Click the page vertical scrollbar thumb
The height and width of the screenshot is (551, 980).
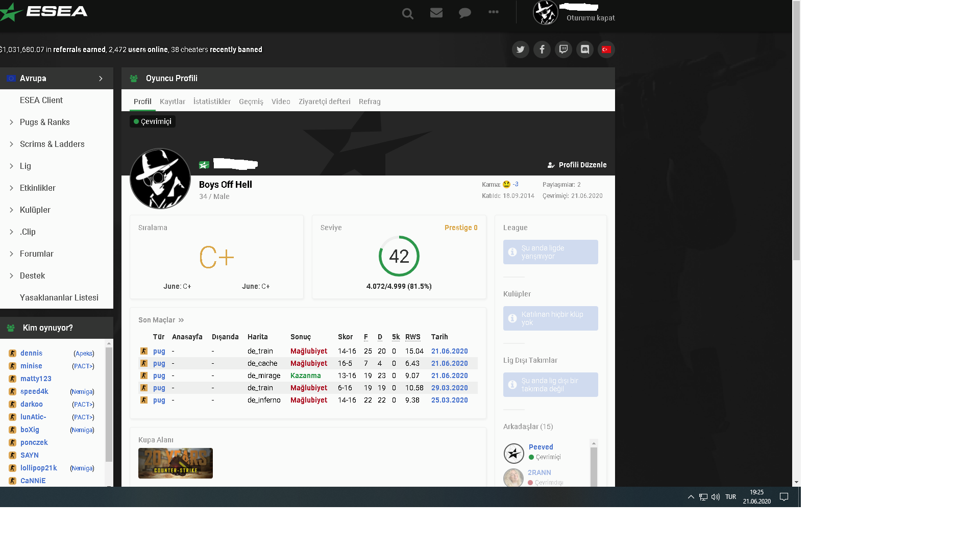pos(796,130)
